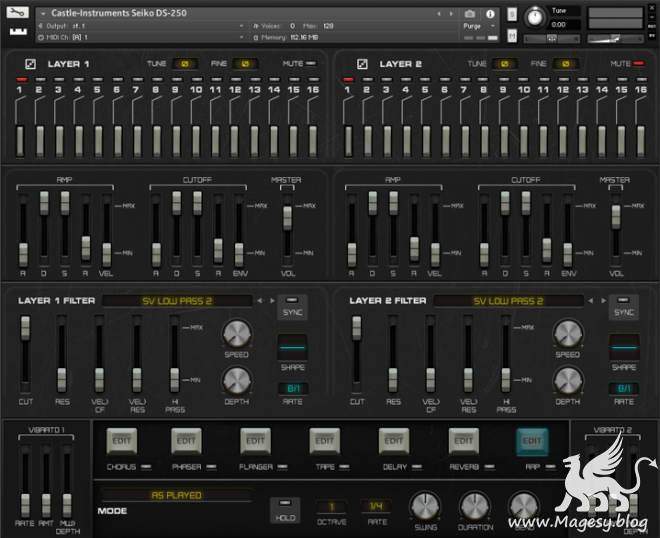Click the Layer 2 filter Speed knob
The height and width of the screenshot is (538, 660).
click(x=567, y=333)
